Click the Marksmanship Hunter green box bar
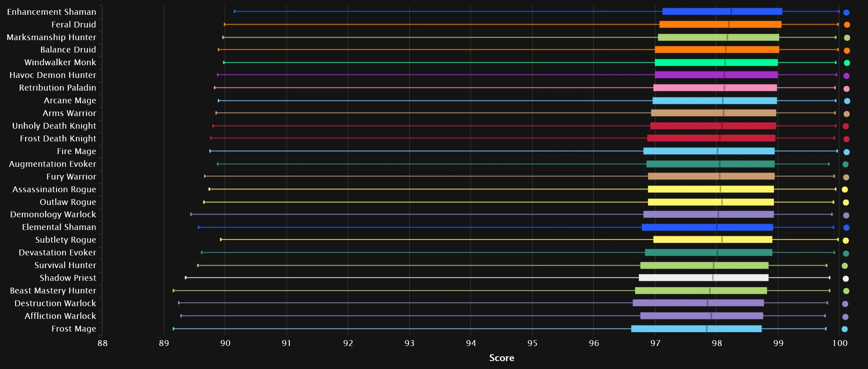868x369 pixels. [x=718, y=37]
